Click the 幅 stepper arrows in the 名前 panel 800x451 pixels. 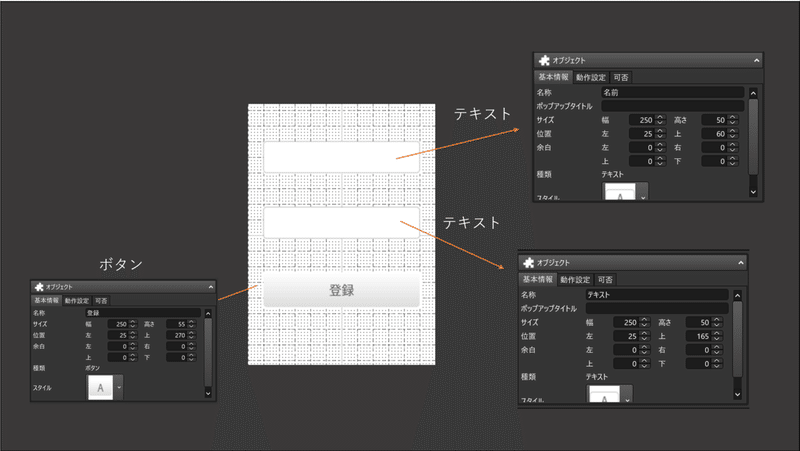coord(660,120)
